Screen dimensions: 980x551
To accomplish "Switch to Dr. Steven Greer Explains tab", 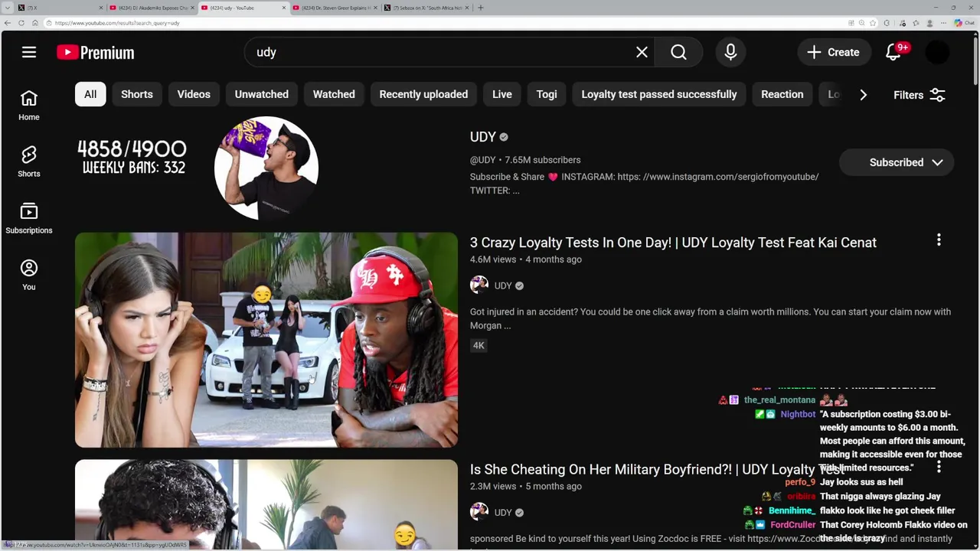I will [x=336, y=8].
